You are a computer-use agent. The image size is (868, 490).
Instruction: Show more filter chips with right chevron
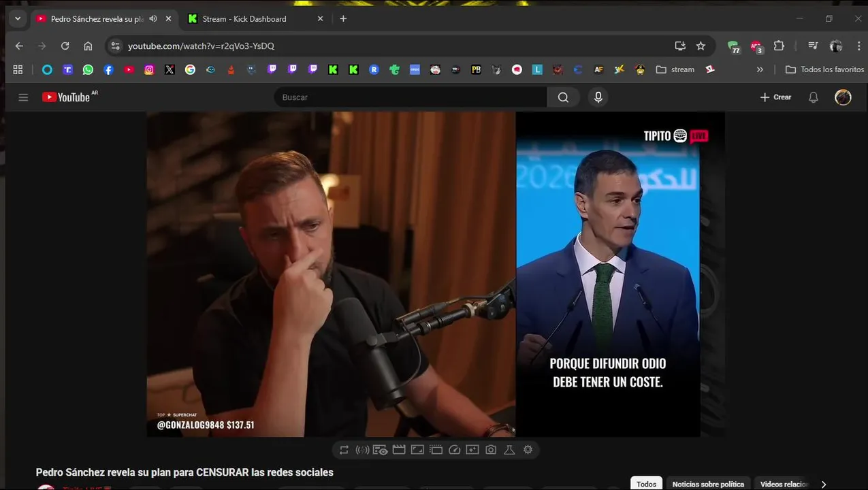tap(823, 484)
